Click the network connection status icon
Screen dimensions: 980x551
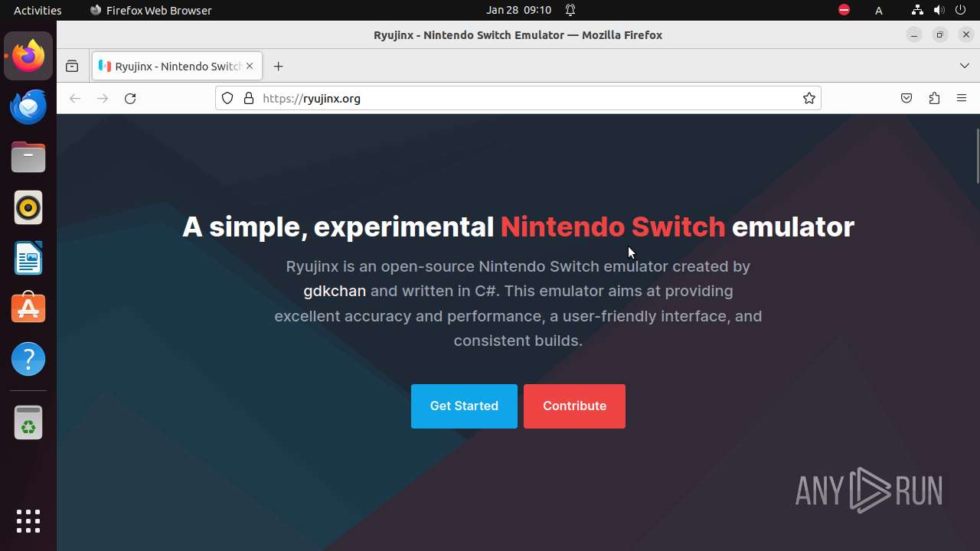917,10
